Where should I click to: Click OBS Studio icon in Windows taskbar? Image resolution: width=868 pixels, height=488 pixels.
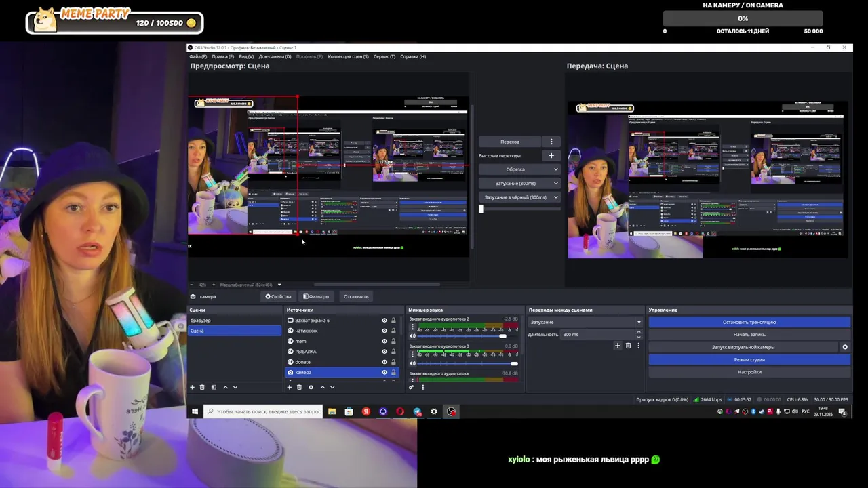(451, 411)
